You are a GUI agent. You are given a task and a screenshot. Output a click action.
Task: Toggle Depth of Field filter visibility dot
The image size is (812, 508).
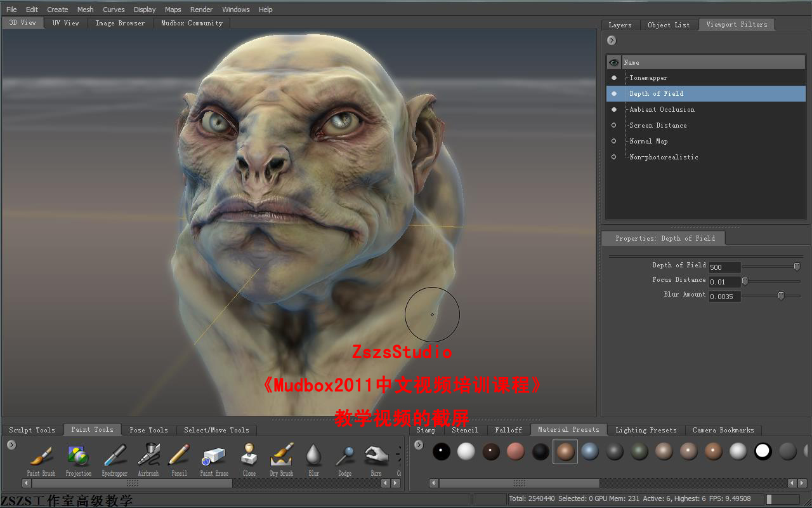(x=613, y=93)
